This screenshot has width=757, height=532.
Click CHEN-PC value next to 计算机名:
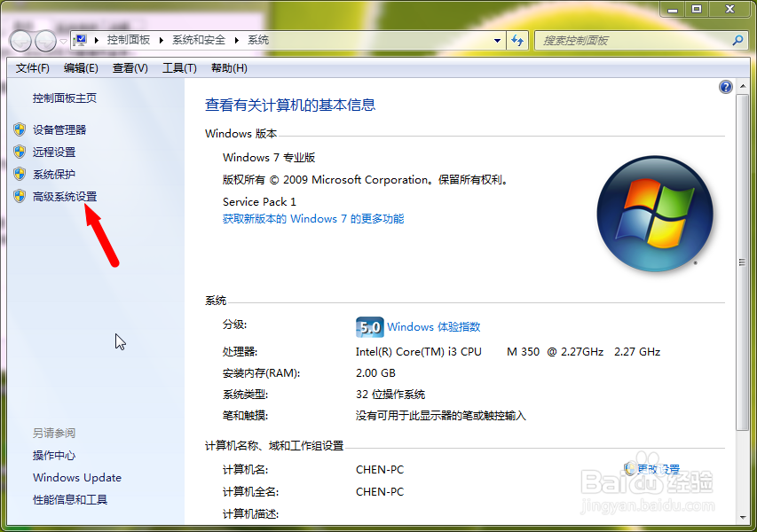(380, 469)
